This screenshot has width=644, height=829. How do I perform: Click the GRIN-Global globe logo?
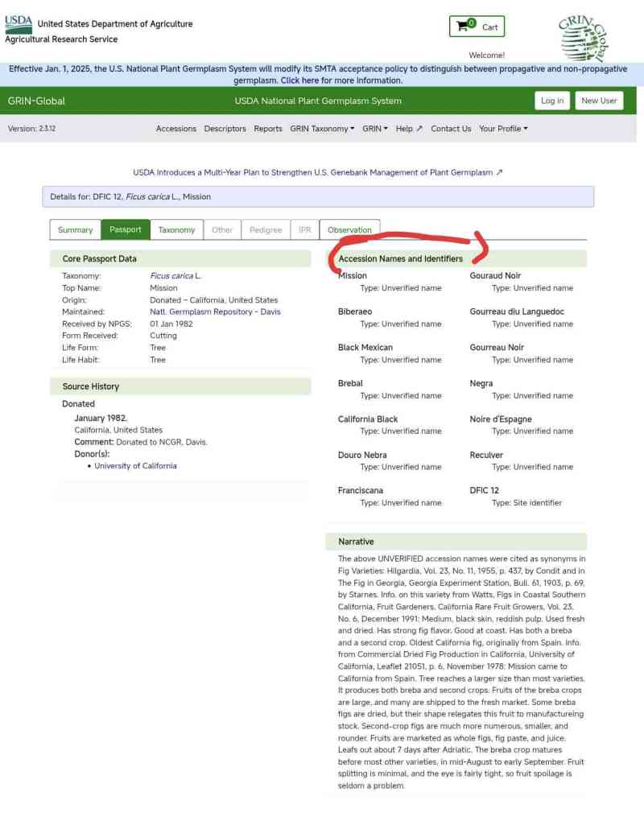coord(583,38)
